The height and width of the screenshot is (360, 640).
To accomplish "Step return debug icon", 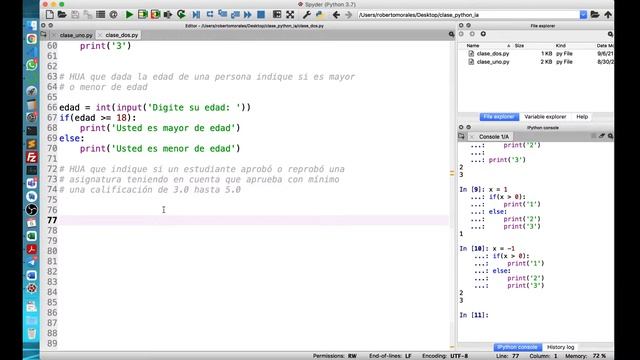I will [235, 15].
